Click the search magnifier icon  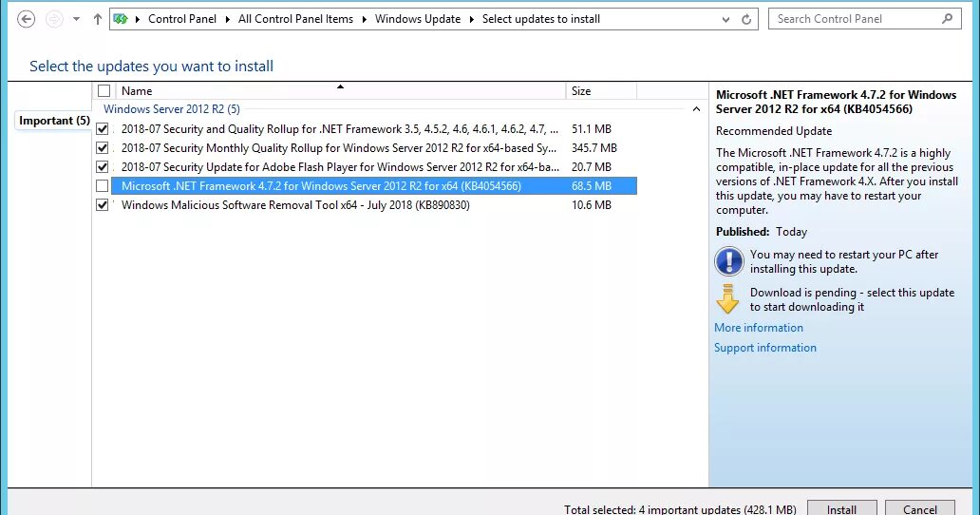pos(948,19)
